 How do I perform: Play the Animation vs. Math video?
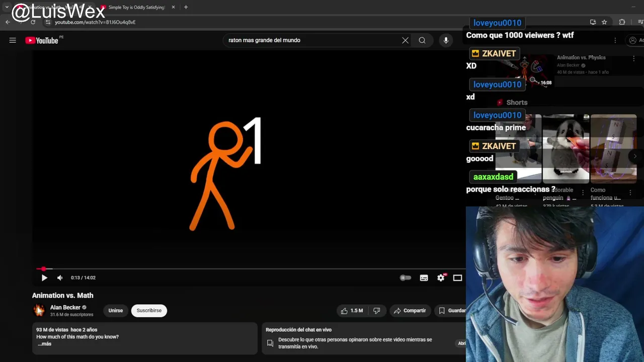pos(44,278)
